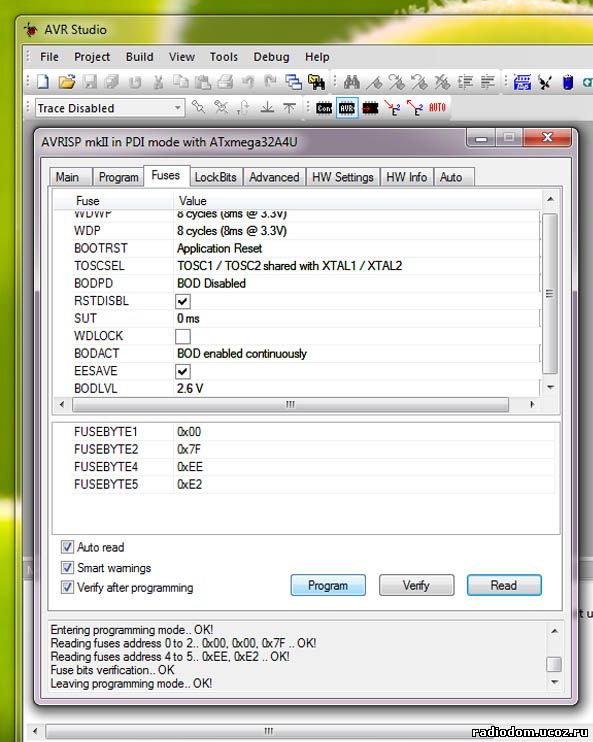Click the Con connect chip icon

click(324, 108)
